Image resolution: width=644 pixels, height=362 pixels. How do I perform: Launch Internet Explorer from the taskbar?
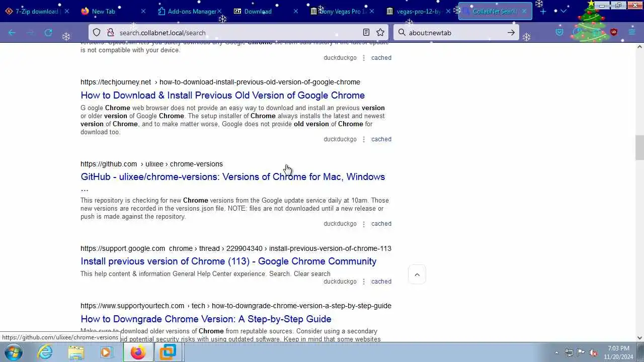(45, 352)
